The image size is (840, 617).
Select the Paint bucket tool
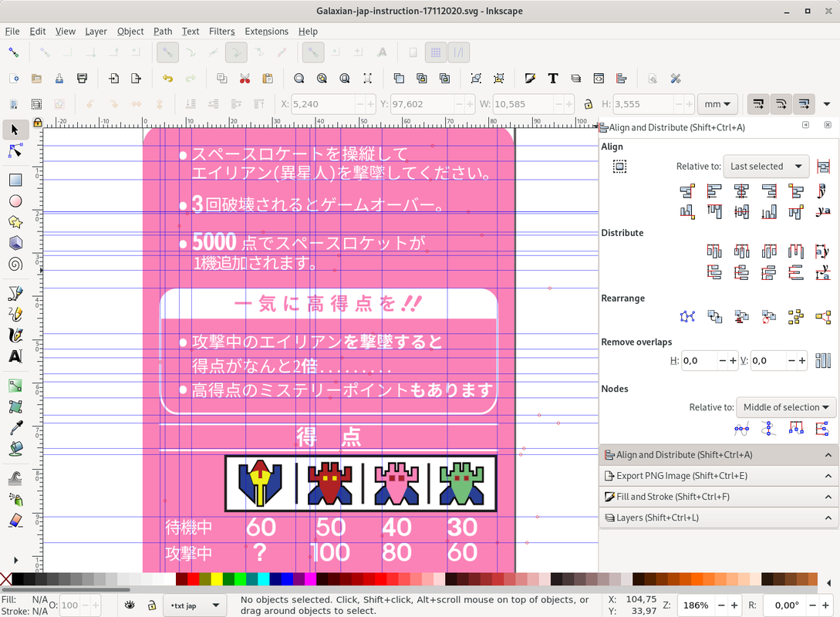[15, 449]
